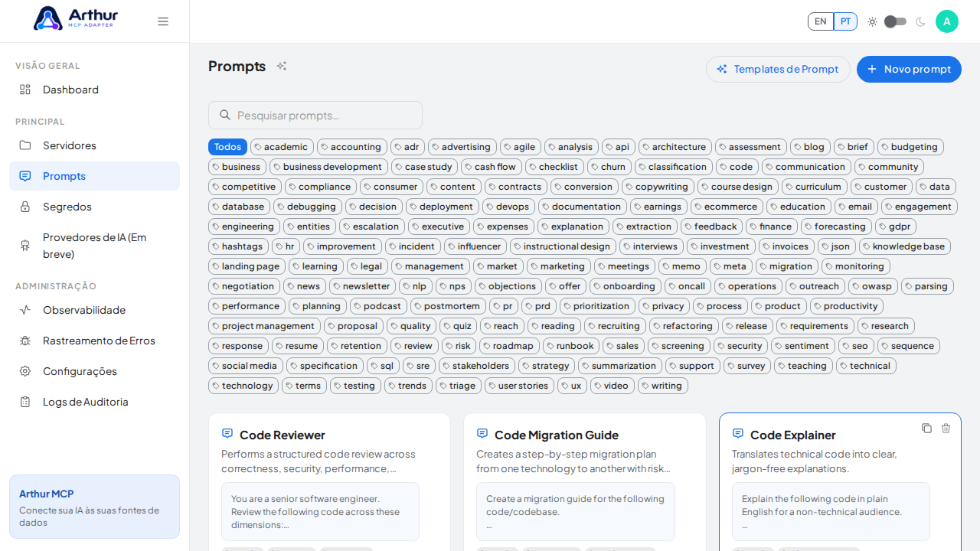Click the Novo prompt button
The height and width of the screenshot is (551, 980).
pos(909,69)
